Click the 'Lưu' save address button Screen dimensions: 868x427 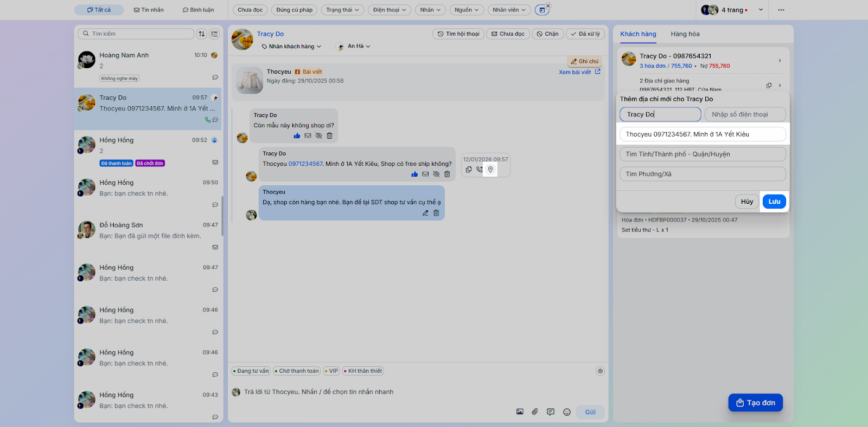pos(774,202)
